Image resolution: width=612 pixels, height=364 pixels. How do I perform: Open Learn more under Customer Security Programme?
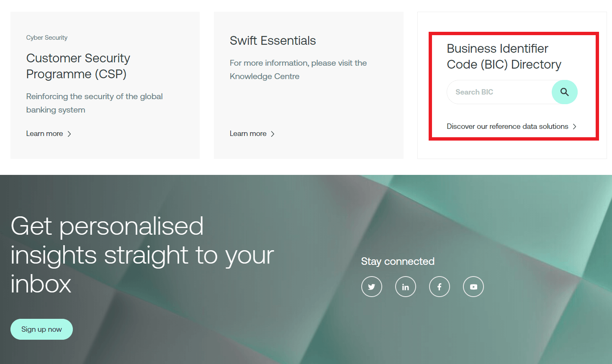[49, 133]
